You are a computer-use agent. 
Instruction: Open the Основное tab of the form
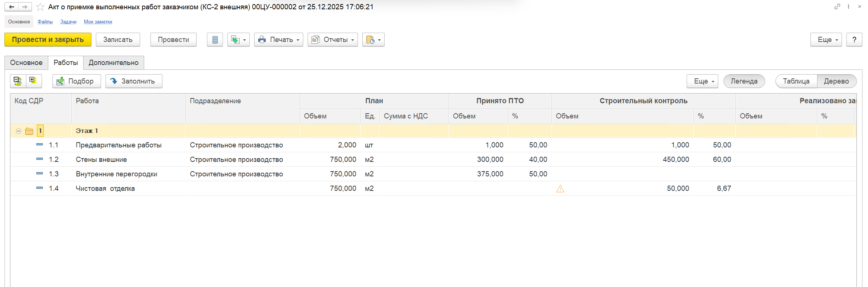tap(26, 63)
